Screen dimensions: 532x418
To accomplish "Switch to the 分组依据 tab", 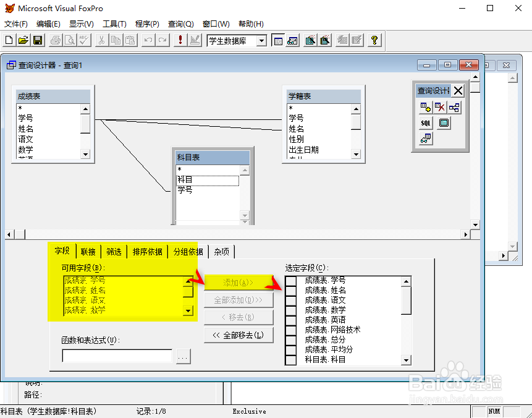I will pos(188,252).
